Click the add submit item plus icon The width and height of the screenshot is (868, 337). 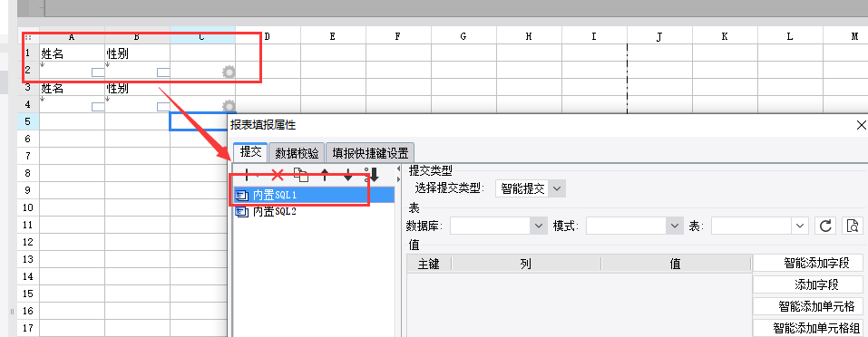pyautogui.click(x=246, y=176)
